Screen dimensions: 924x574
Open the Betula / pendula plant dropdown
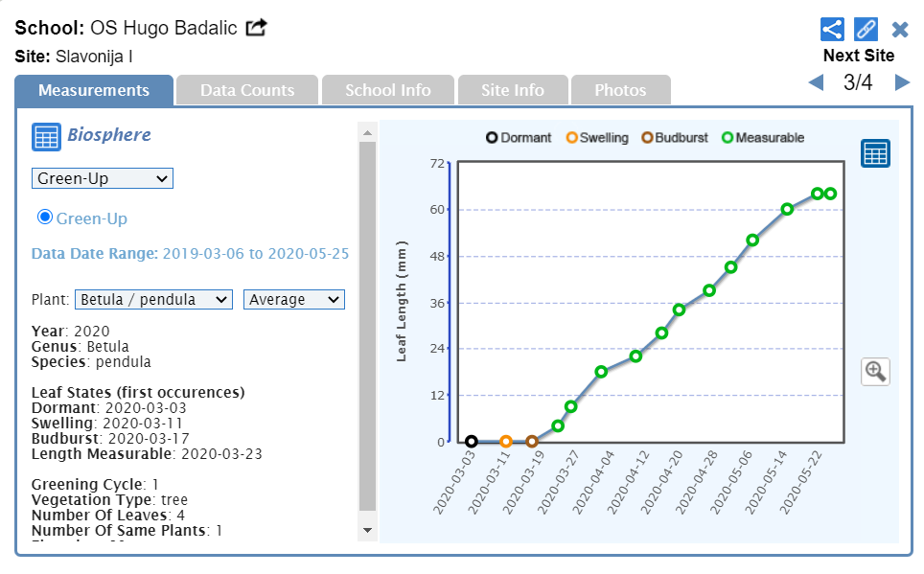pyautogui.click(x=153, y=300)
